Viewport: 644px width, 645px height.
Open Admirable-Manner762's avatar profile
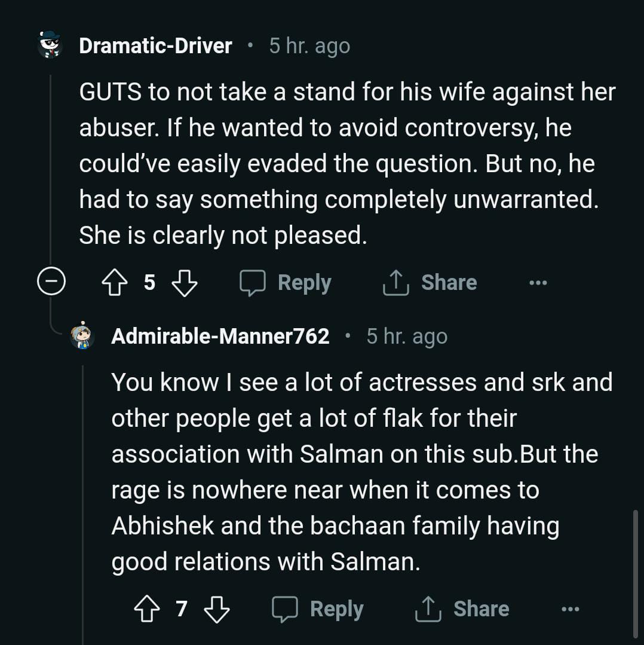pos(82,337)
